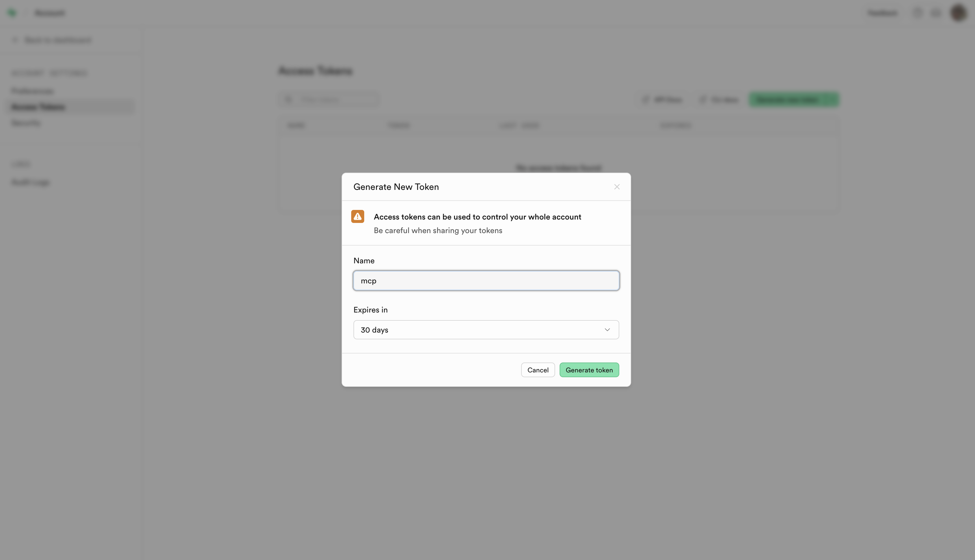Click the back arrow beside Back to dashboard
The width and height of the screenshot is (975, 560).
point(15,40)
